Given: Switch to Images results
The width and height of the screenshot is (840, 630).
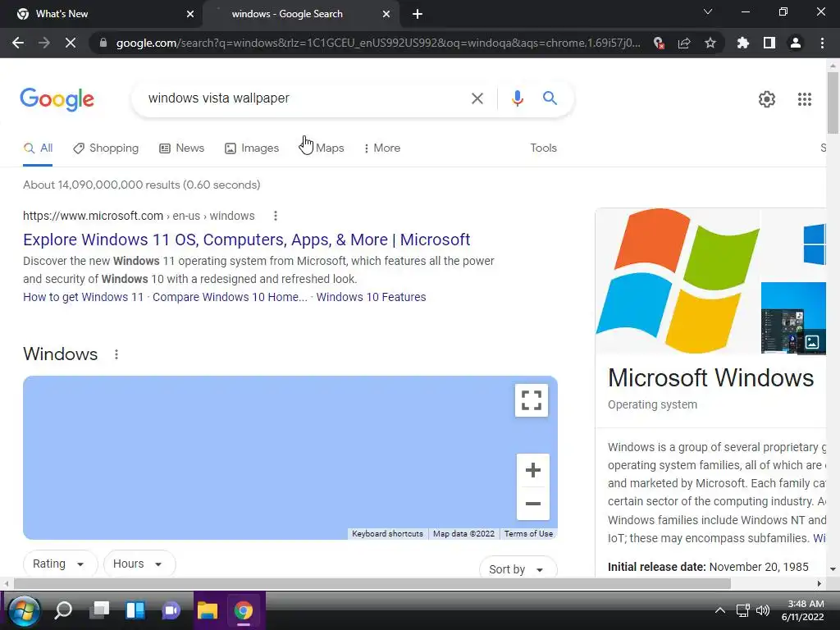Looking at the screenshot, I should [252, 148].
